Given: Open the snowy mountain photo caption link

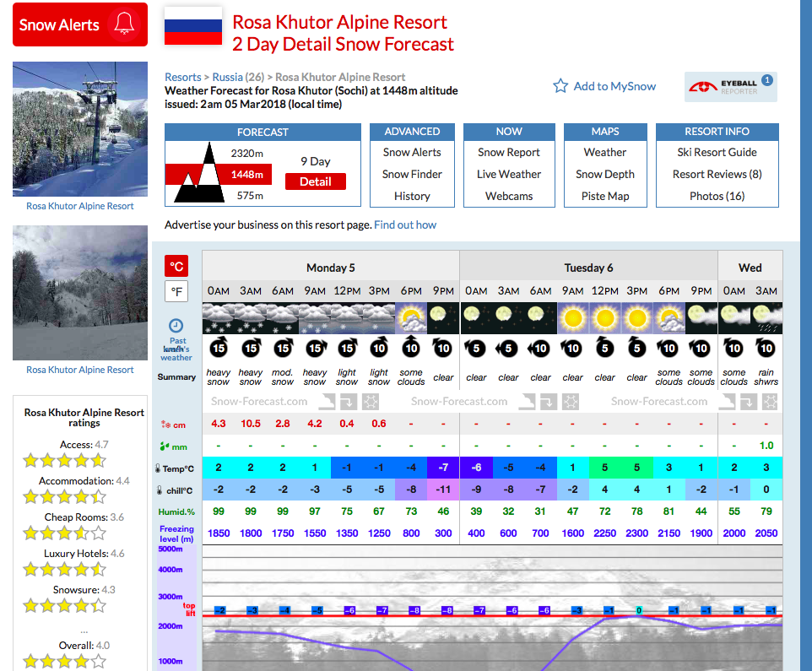Looking at the screenshot, I should pyautogui.click(x=79, y=370).
